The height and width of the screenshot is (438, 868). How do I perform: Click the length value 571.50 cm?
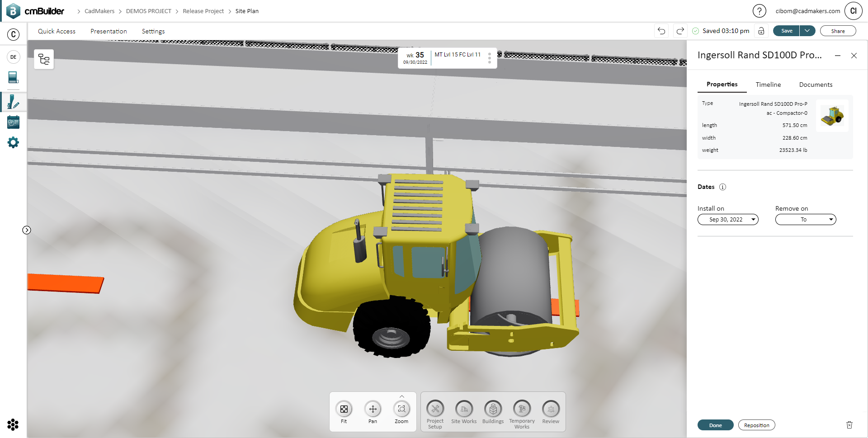pos(795,125)
